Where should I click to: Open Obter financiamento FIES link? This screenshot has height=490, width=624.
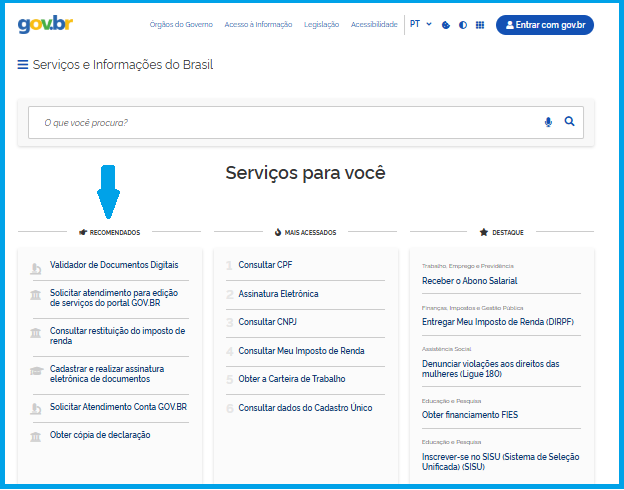pos(470,415)
